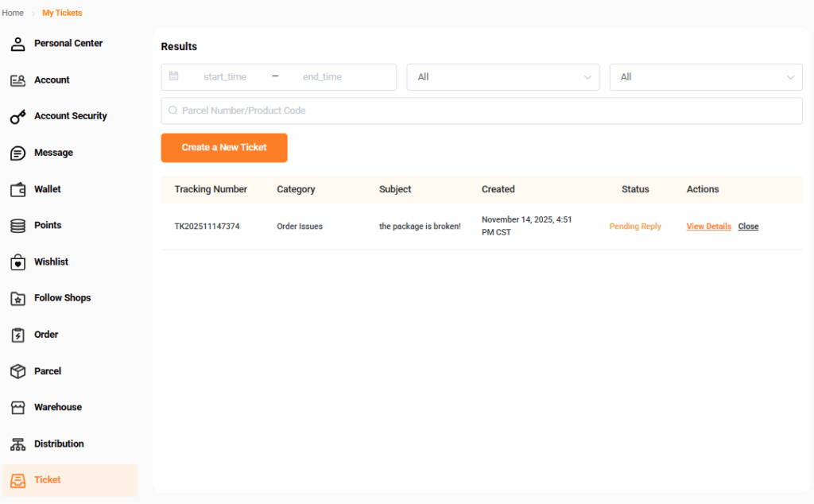Open Follow Shops menu item
This screenshot has width=814, height=504.
pos(62,298)
